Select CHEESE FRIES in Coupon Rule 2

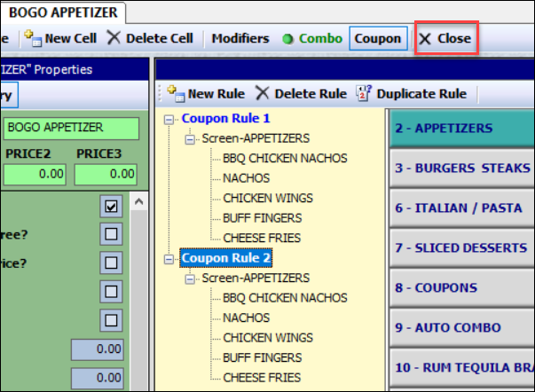[x=262, y=378]
